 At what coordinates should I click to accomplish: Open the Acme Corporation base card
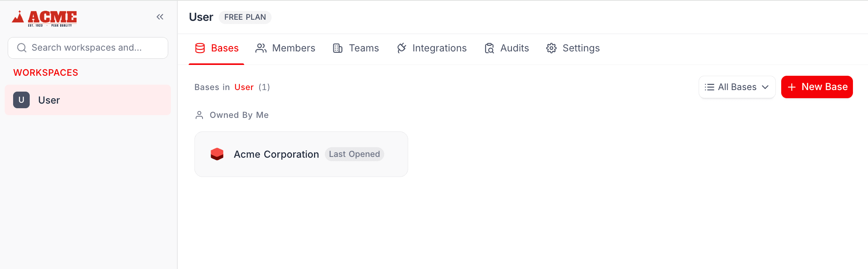tap(301, 154)
